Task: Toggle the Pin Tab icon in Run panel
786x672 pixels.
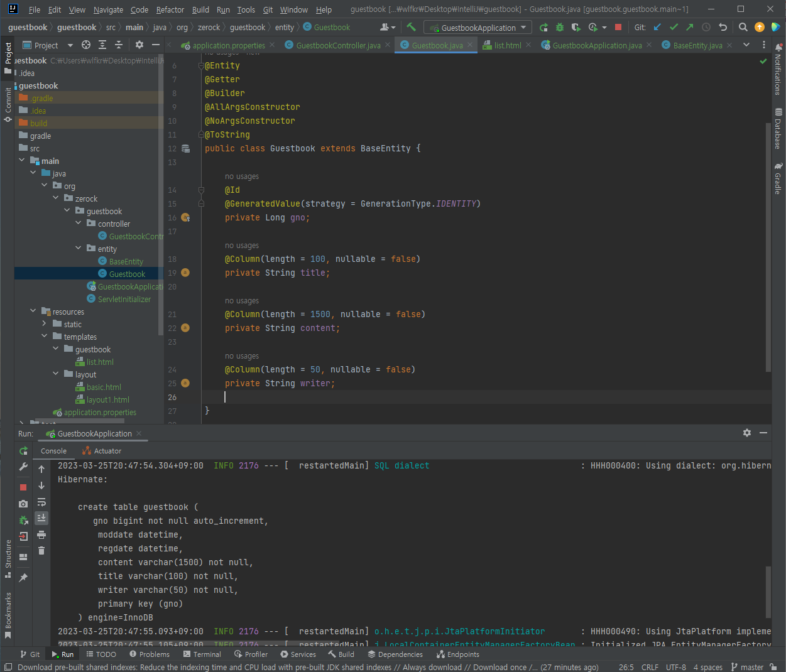Action: click(x=23, y=577)
